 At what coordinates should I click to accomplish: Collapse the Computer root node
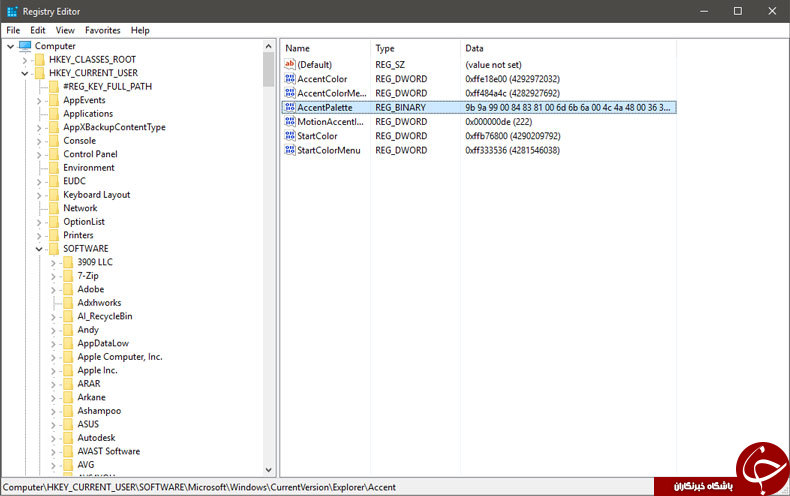10,46
